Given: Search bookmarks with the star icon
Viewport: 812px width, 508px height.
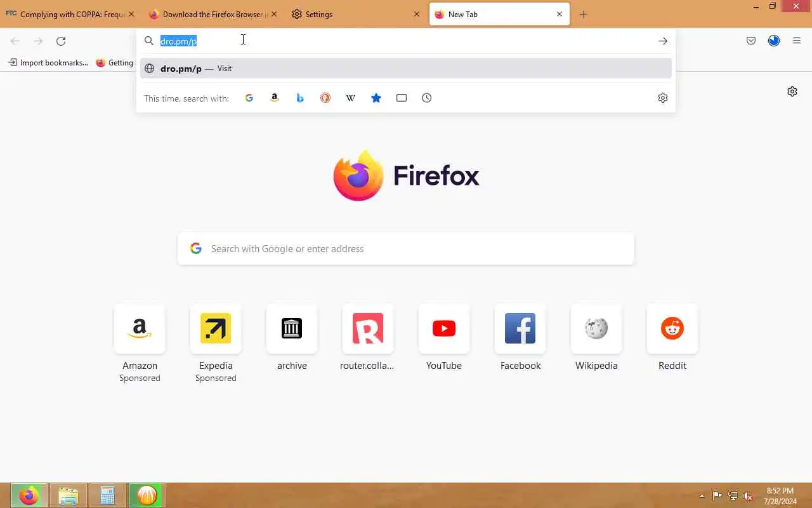Looking at the screenshot, I should (376, 98).
